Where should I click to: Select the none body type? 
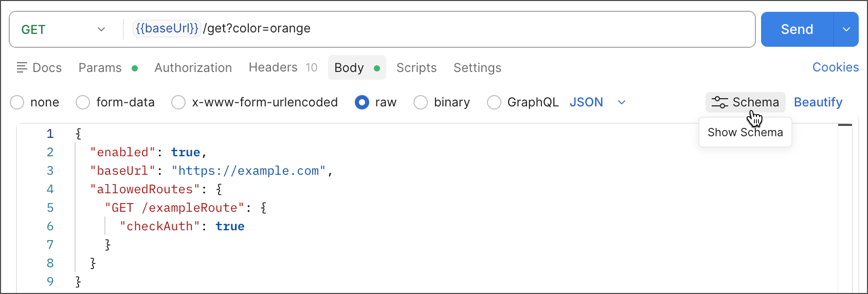(17, 102)
